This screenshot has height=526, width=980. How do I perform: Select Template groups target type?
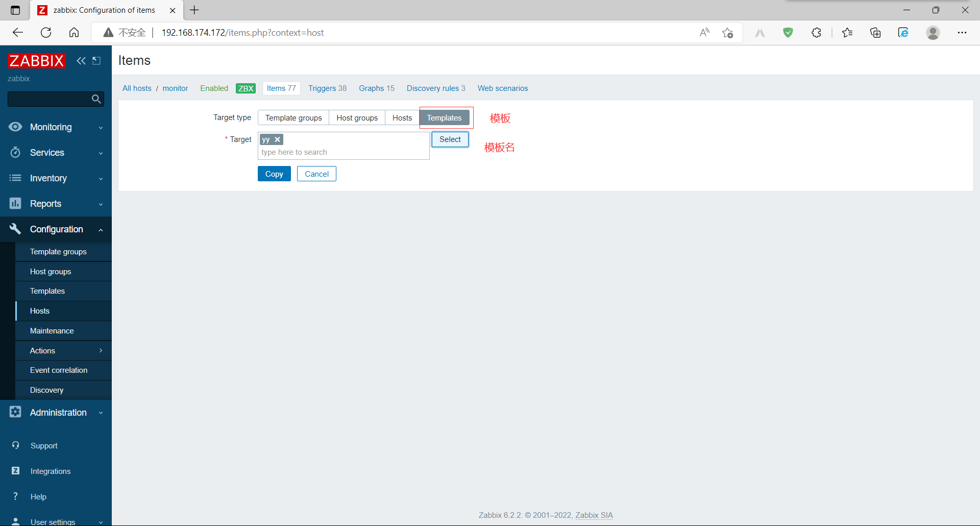293,117
